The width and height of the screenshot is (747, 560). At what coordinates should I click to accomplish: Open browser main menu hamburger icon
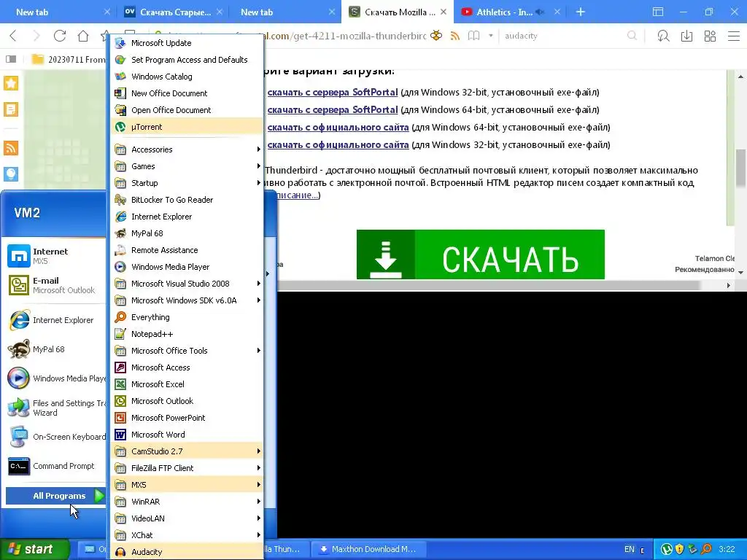734,36
